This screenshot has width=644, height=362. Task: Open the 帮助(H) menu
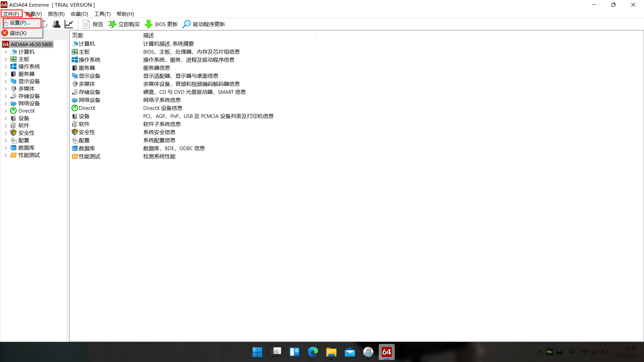[x=125, y=14]
